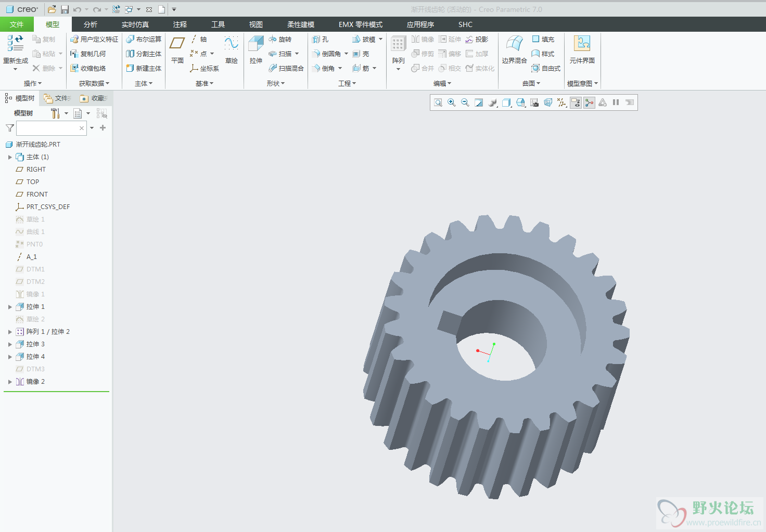
Task: Switch to the 应用程序 ribbon tab
Action: pyautogui.click(x=420, y=24)
